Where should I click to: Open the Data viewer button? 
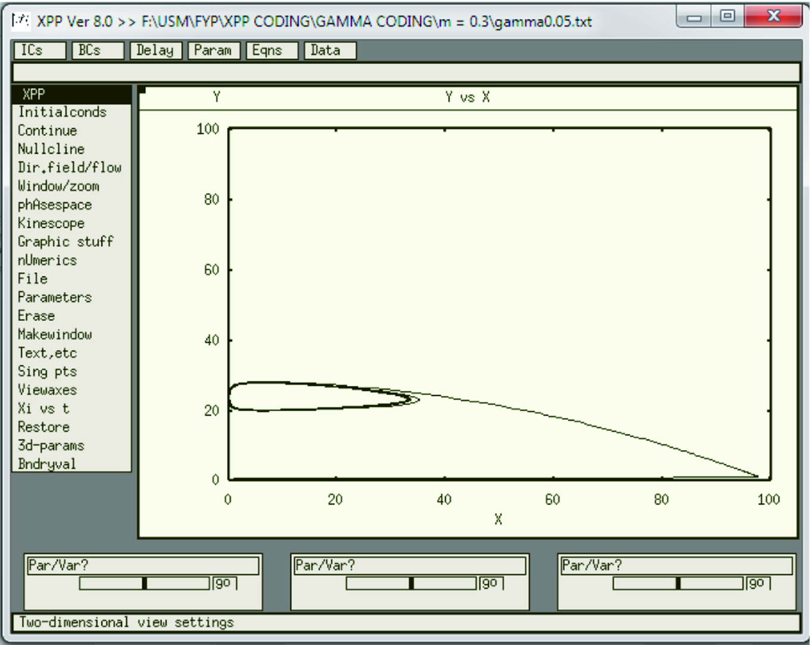coord(329,51)
